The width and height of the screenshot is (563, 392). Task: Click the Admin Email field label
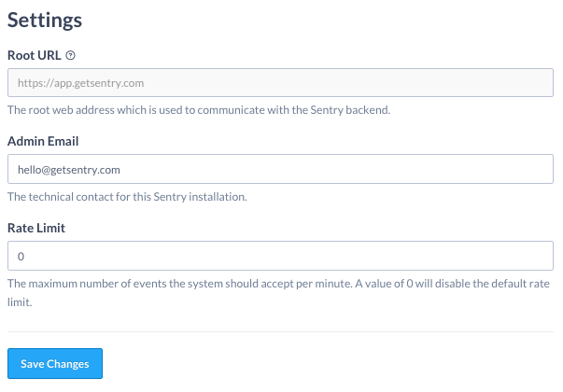pyautogui.click(x=43, y=141)
